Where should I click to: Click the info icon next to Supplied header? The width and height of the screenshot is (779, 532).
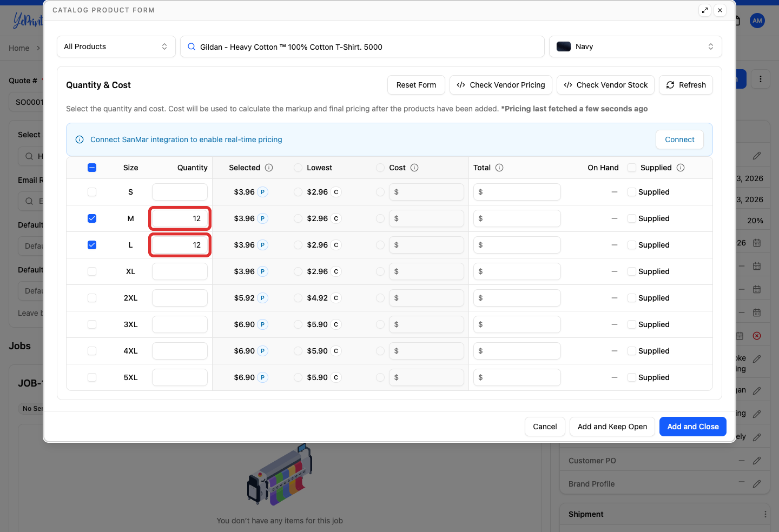[x=681, y=168]
